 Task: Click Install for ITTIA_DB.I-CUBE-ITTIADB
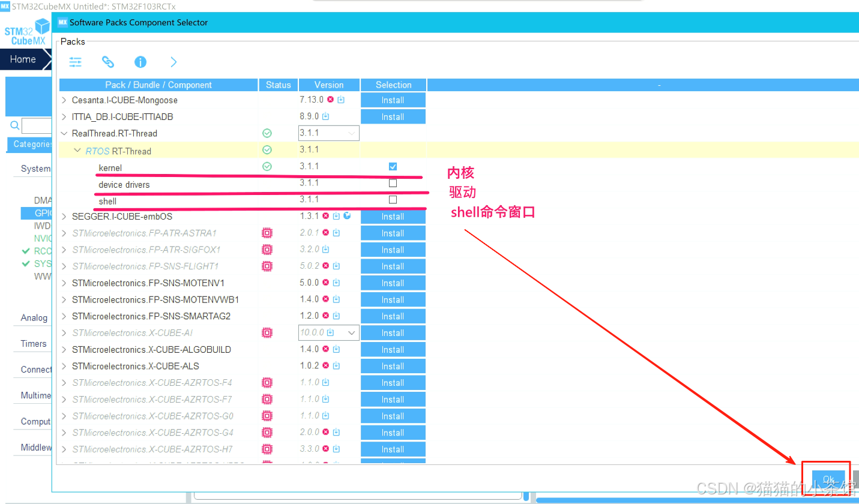pos(393,117)
